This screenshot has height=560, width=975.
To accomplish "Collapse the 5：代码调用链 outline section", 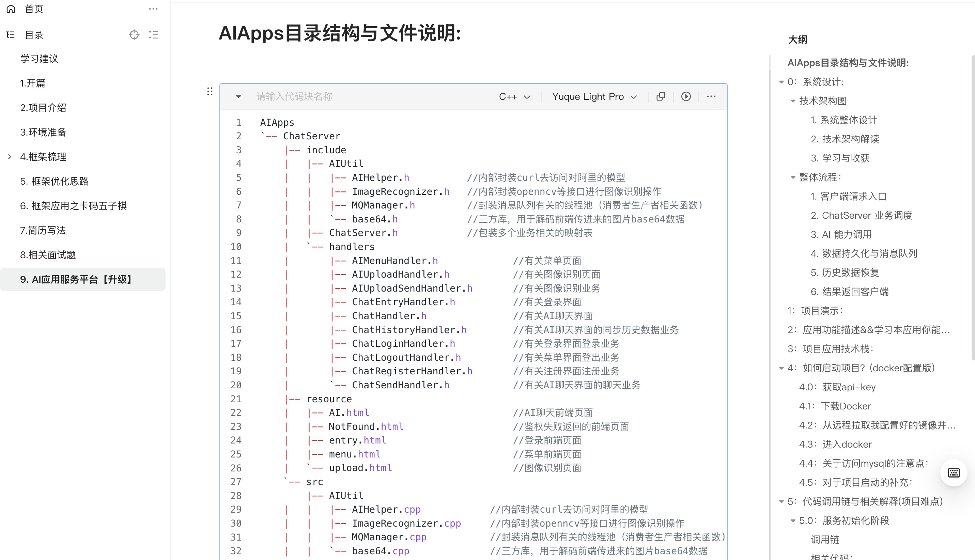I will [781, 501].
